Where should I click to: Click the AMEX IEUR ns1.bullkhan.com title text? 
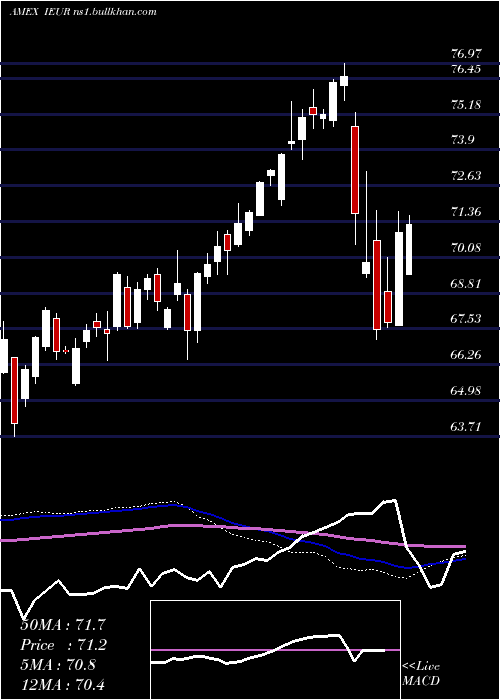pos(83,12)
